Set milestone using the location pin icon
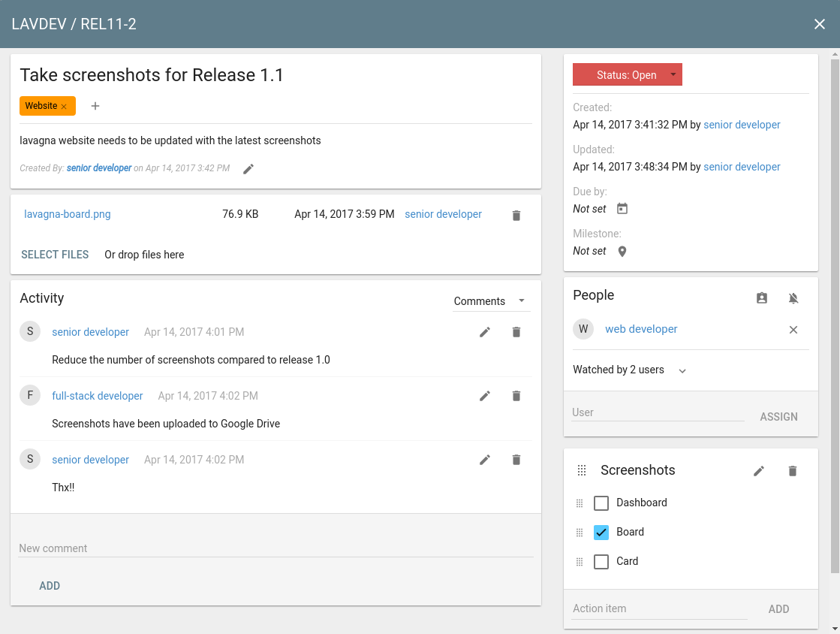The image size is (840, 634). (622, 252)
